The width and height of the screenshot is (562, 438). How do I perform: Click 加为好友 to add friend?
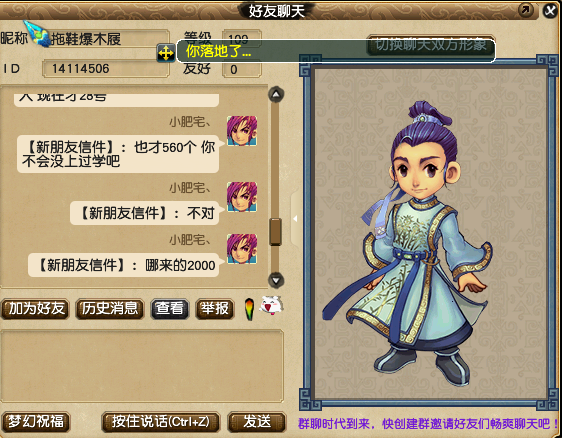[x=35, y=309]
